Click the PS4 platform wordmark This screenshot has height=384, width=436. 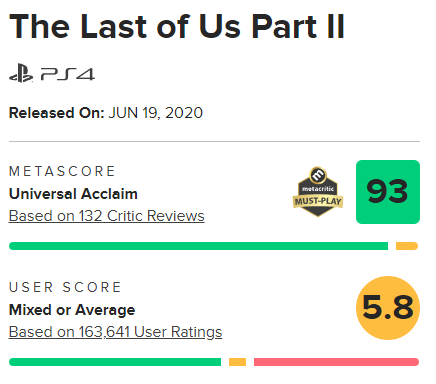tap(68, 74)
